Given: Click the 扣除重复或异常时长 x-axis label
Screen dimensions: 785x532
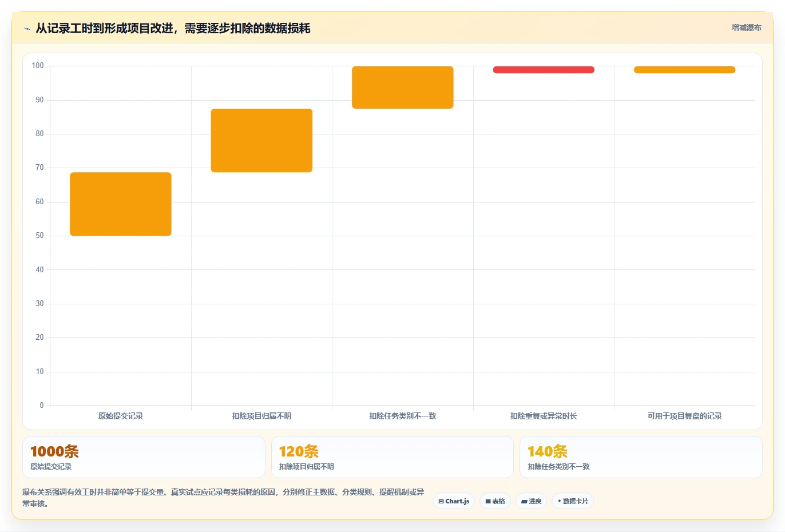Looking at the screenshot, I should (x=544, y=416).
